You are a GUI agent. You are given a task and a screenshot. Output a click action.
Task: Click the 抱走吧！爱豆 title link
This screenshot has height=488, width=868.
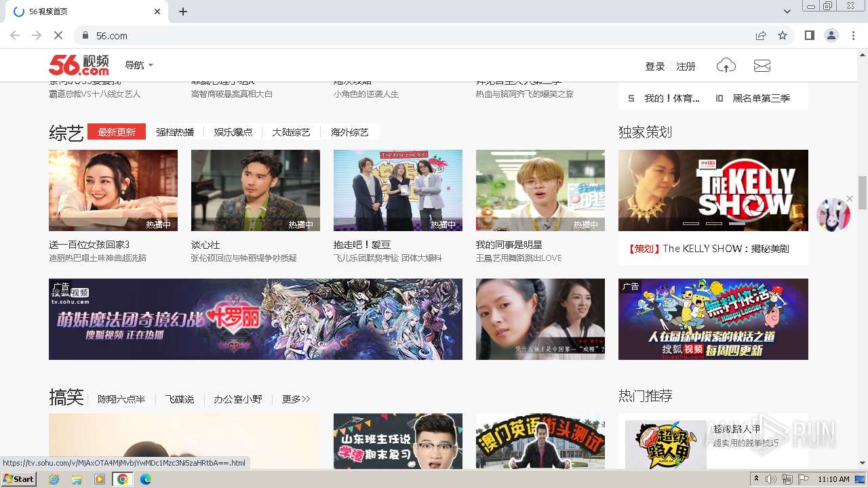362,245
